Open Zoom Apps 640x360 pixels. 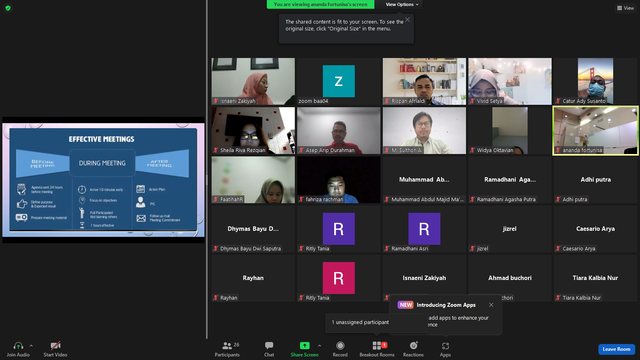point(445,349)
